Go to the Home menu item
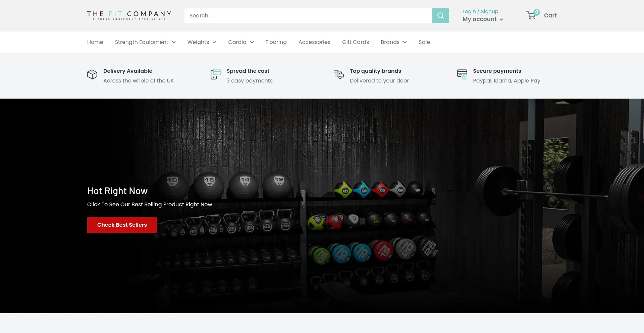 [95, 42]
